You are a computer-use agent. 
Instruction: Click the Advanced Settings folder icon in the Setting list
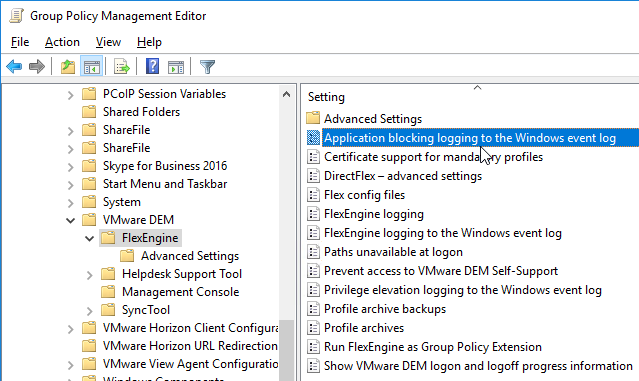[x=313, y=119]
